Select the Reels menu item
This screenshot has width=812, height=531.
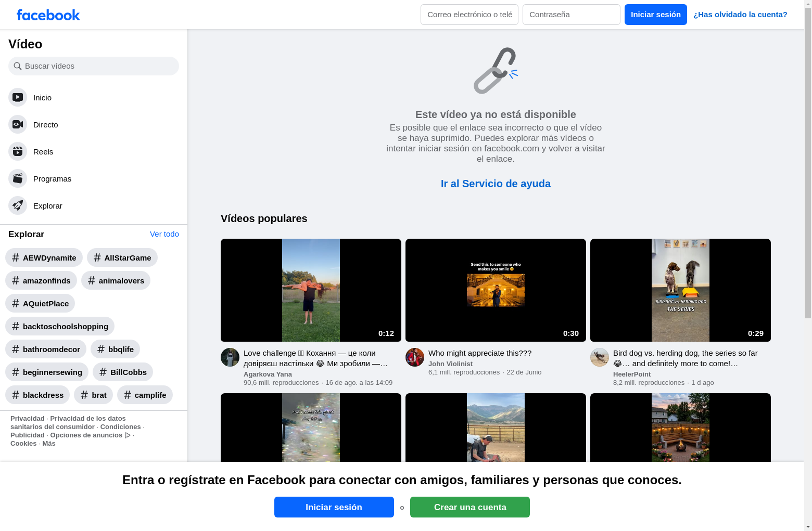[94, 151]
